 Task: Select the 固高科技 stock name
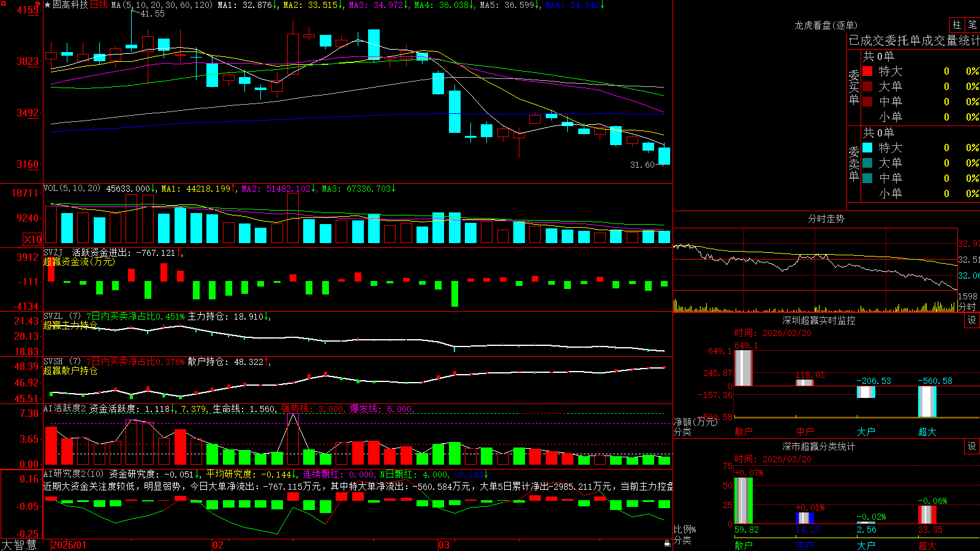tap(70, 5)
